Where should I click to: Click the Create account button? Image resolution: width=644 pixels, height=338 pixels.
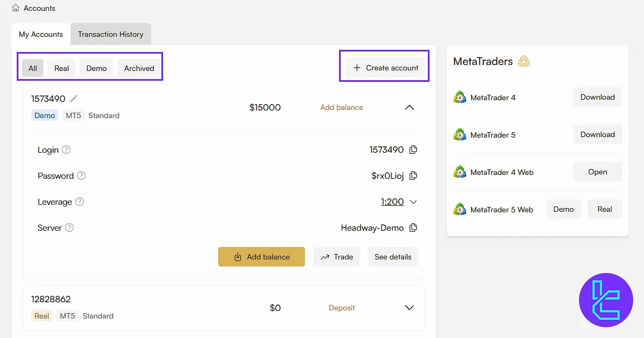click(385, 68)
